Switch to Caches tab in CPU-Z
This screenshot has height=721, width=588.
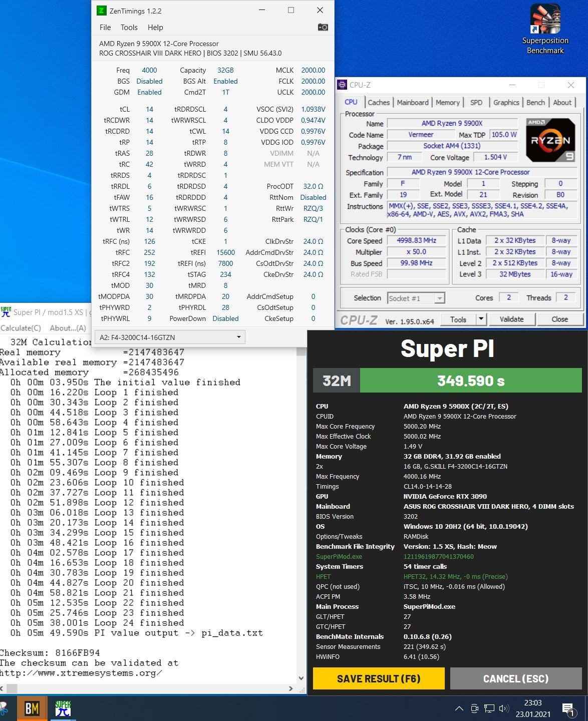pos(379,102)
